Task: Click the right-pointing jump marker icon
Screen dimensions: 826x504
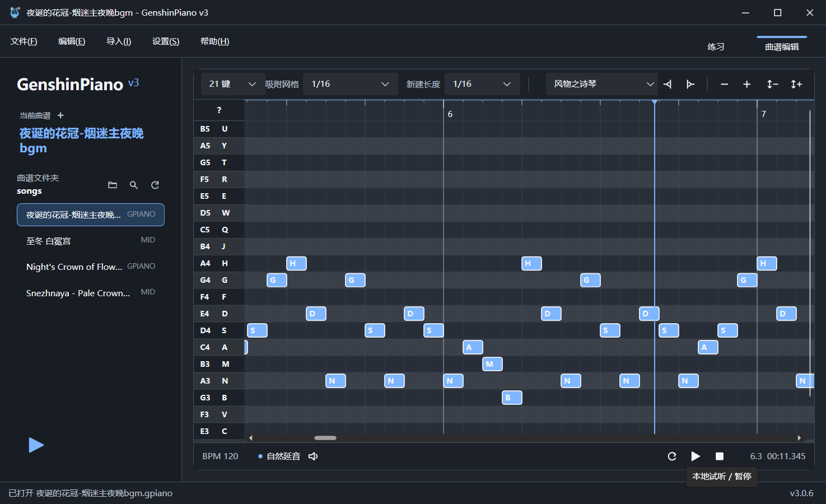Action: pyautogui.click(x=690, y=84)
